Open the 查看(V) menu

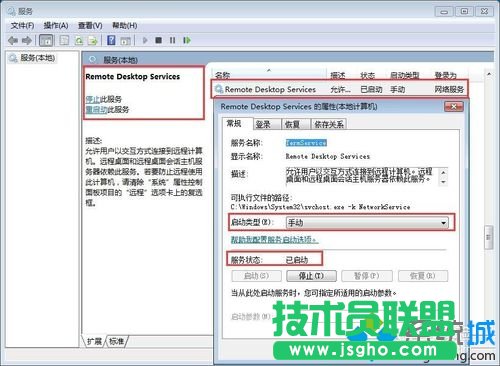[90, 26]
